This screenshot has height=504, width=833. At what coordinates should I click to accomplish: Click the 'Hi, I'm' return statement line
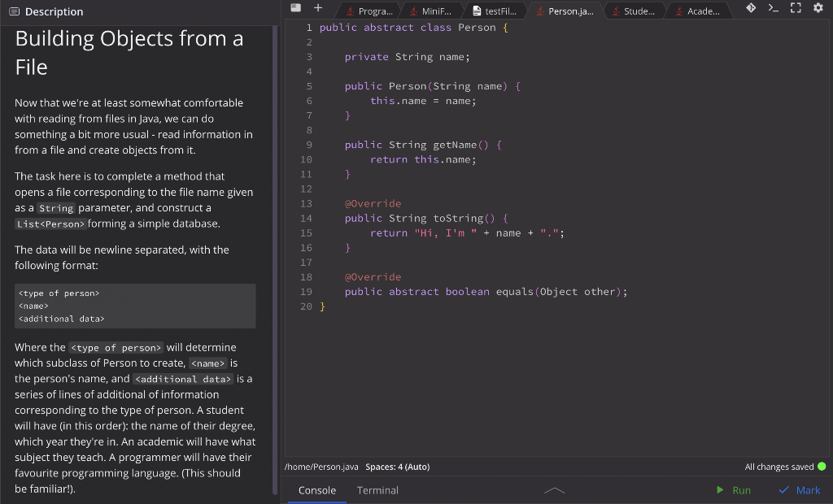pyautogui.click(x=467, y=233)
